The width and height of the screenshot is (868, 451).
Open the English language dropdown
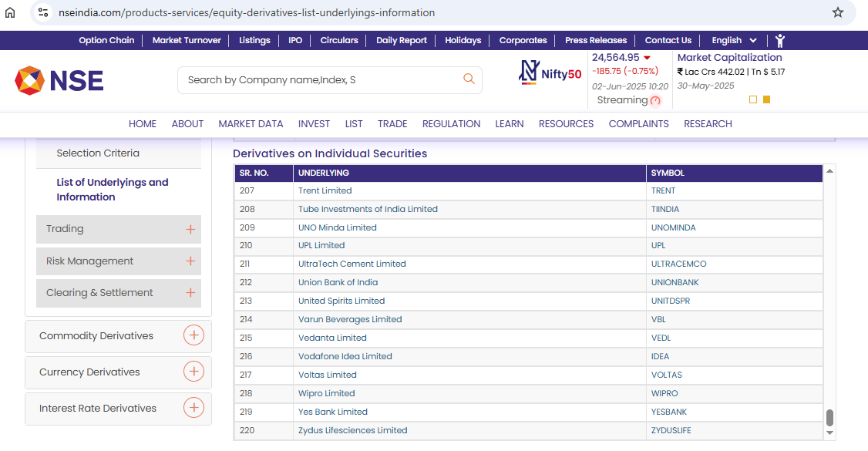tap(734, 40)
